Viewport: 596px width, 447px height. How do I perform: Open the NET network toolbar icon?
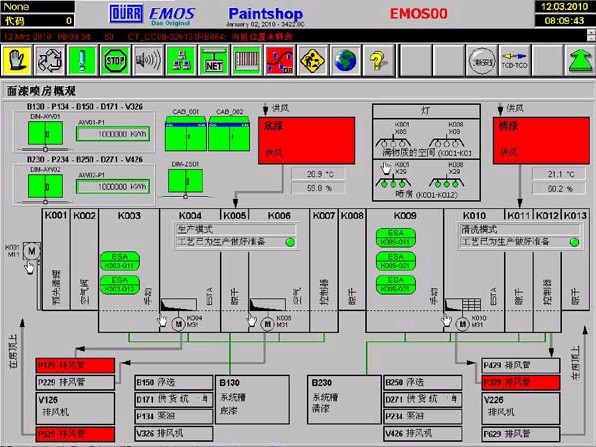tap(214, 60)
